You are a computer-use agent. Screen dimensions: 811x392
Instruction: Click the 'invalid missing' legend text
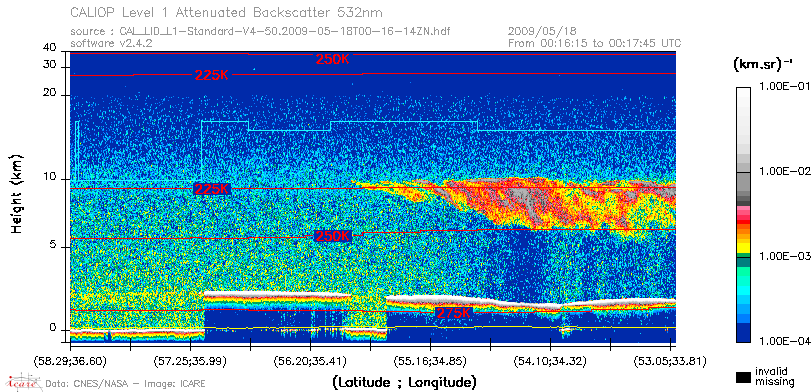tap(774, 376)
